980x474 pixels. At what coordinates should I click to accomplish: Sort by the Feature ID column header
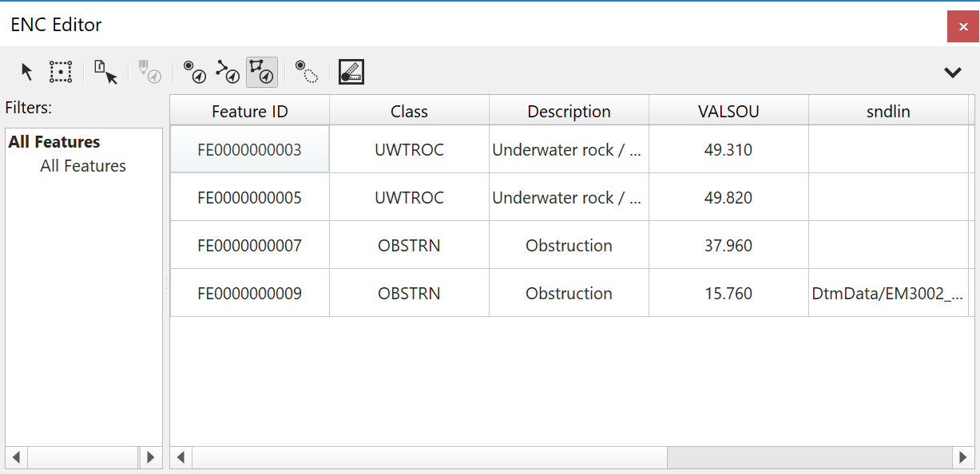pyautogui.click(x=250, y=112)
